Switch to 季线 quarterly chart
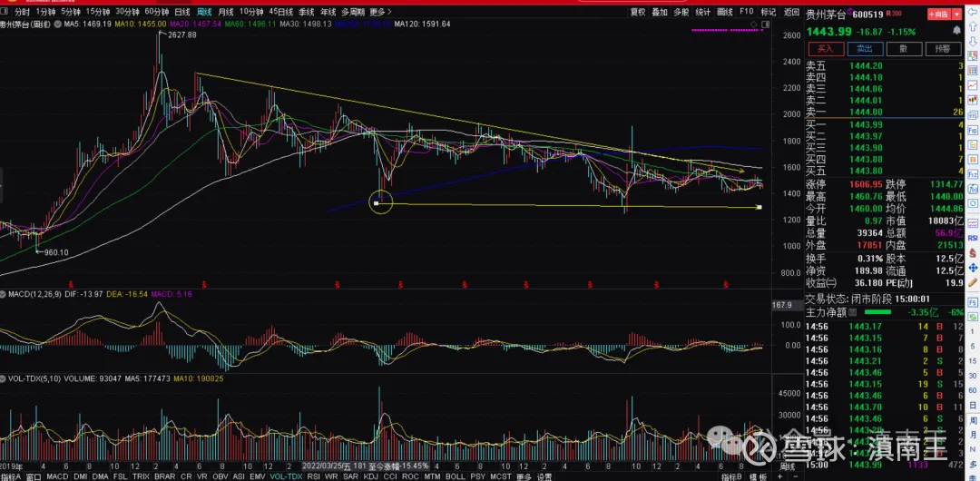 307,12
